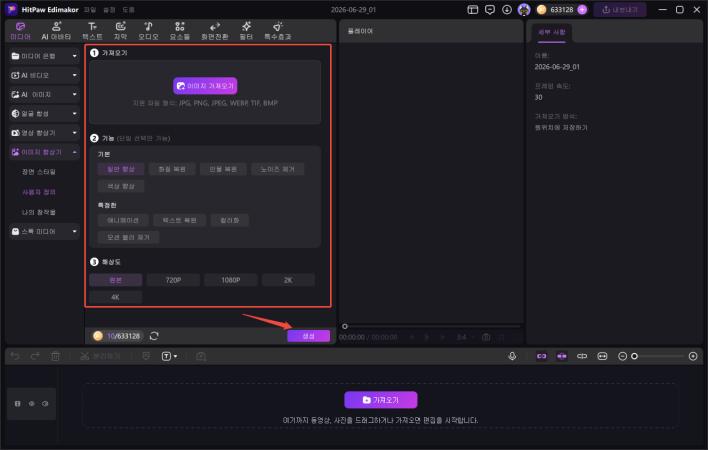Click the undo arrow in timeline toolbar
This screenshot has height=450, width=708.
point(15,356)
